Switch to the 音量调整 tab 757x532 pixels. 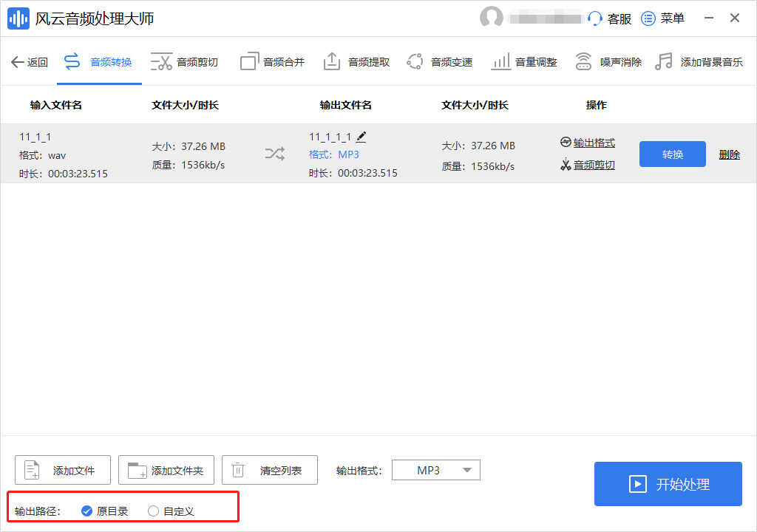(524, 62)
